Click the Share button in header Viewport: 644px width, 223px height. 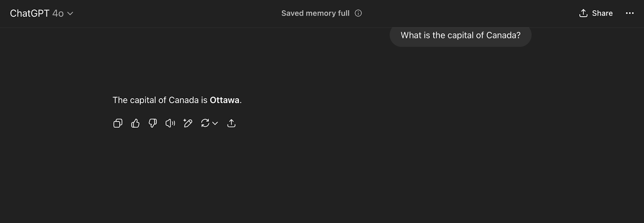pos(596,13)
